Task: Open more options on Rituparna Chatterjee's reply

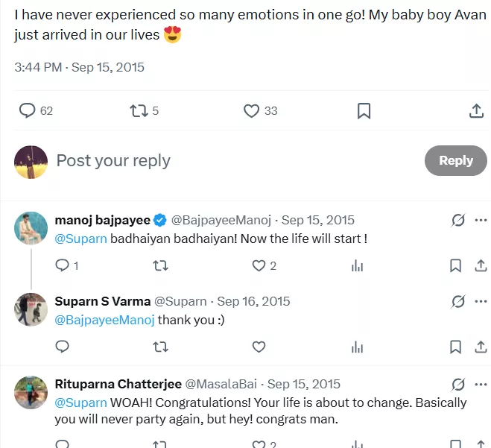Action: pos(481,384)
